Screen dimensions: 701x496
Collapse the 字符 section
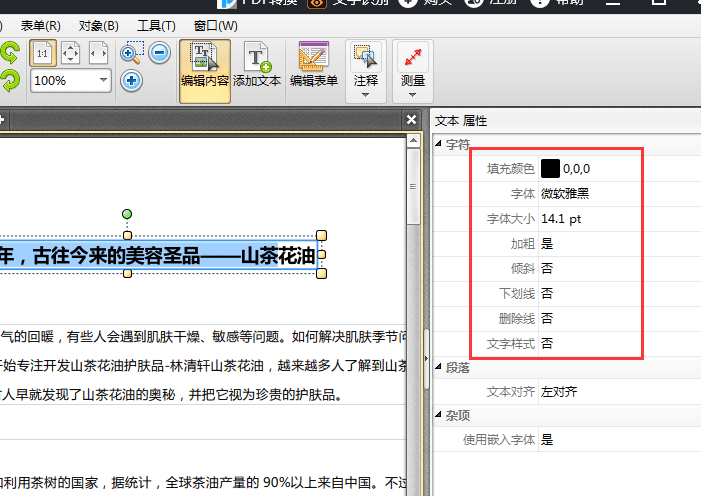click(x=439, y=144)
